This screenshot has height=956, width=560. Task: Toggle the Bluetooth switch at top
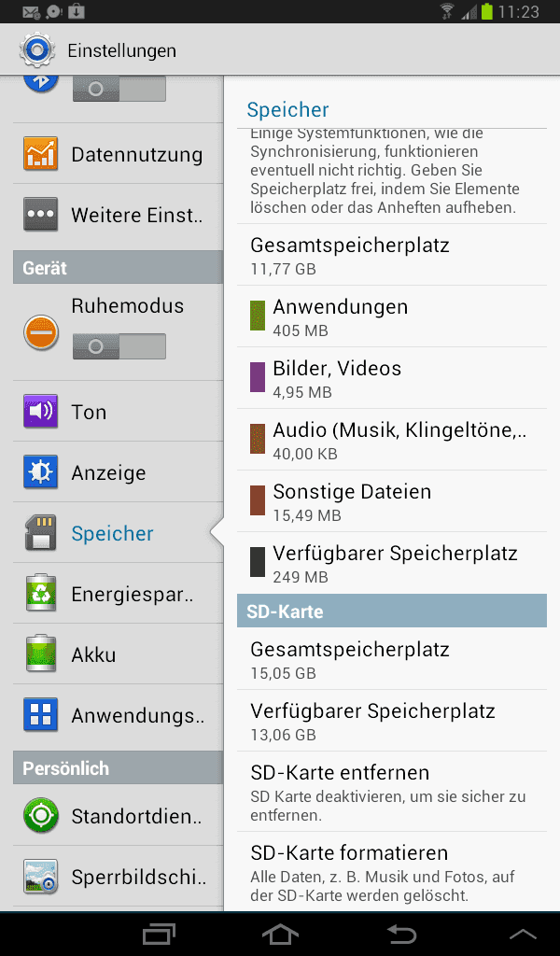click(119, 89)
